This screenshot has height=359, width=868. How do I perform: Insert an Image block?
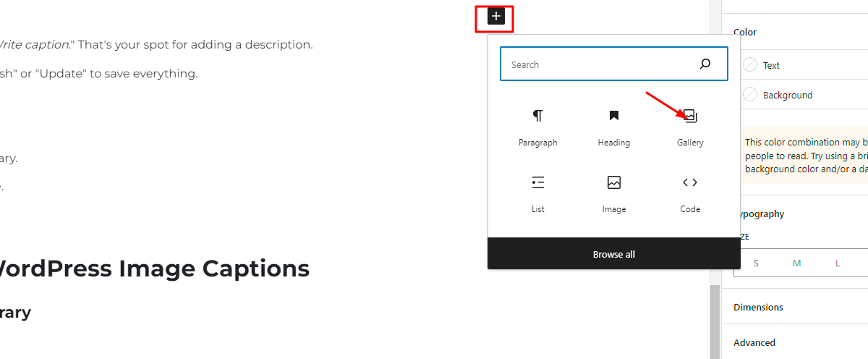(614, 194)
